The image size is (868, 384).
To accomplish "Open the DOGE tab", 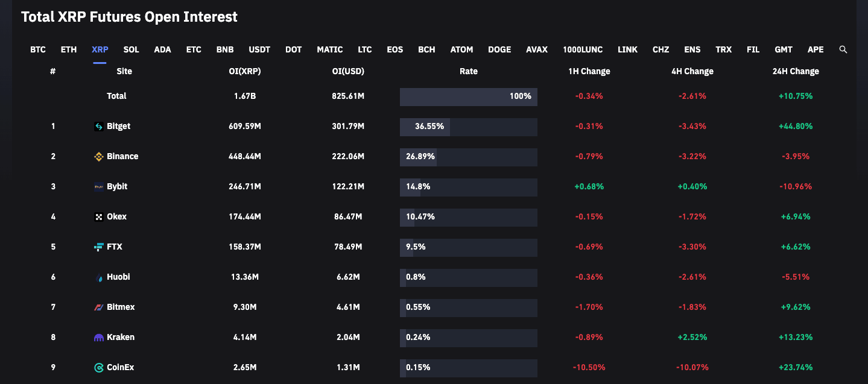I will 499,49.
